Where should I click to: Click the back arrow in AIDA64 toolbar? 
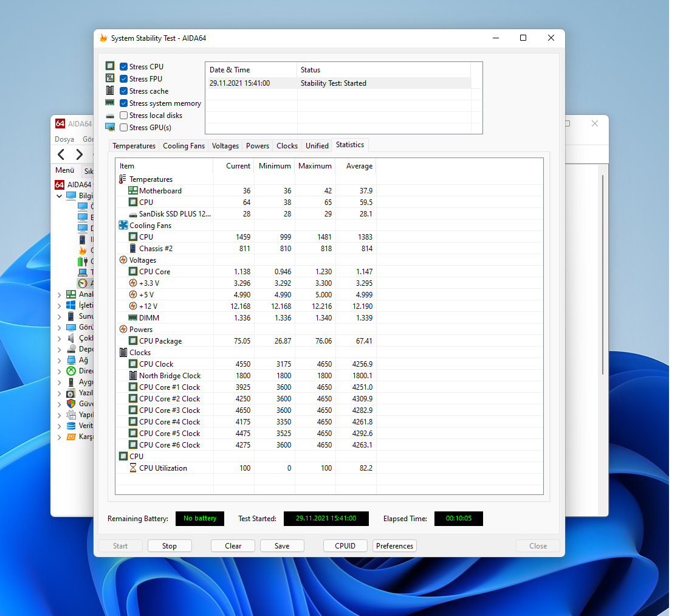point(61,154)
